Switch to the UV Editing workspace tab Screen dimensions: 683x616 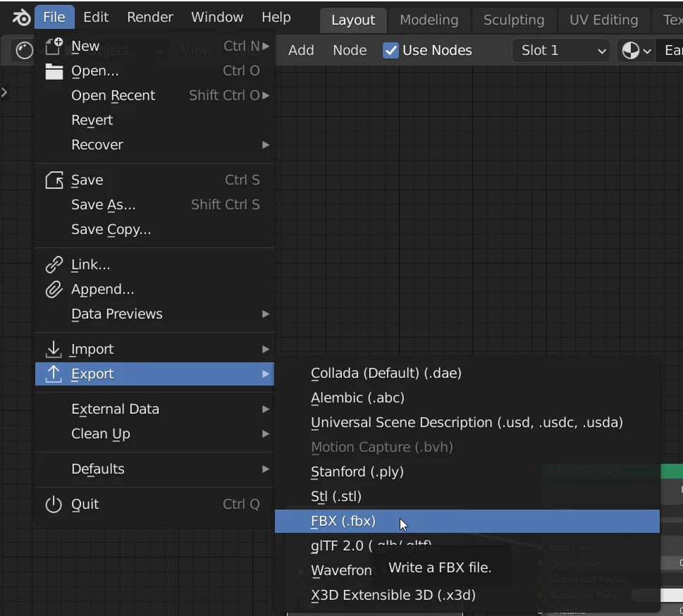tap(604, 20)
